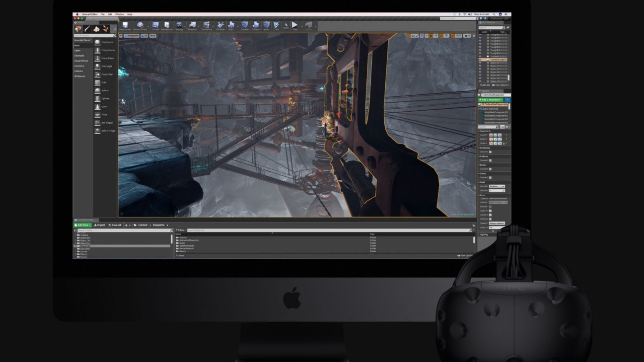Screen dimensions: 644x362
Task: Select the Paint mode brush icon
Action: click(87, 29)
